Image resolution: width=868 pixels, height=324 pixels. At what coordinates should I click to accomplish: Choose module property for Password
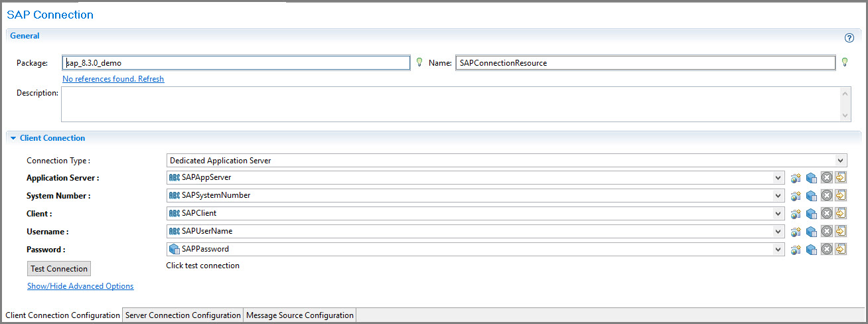[x=811, y=250]
